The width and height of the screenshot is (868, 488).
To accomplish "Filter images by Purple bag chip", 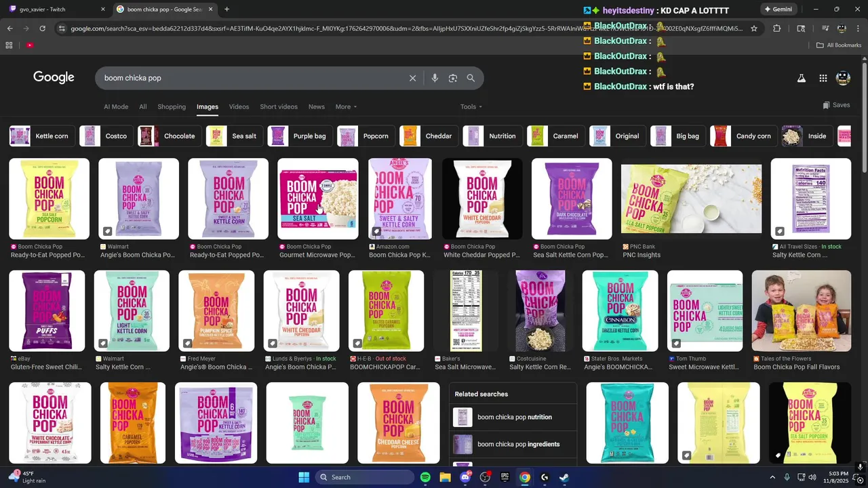I will 299,136.
